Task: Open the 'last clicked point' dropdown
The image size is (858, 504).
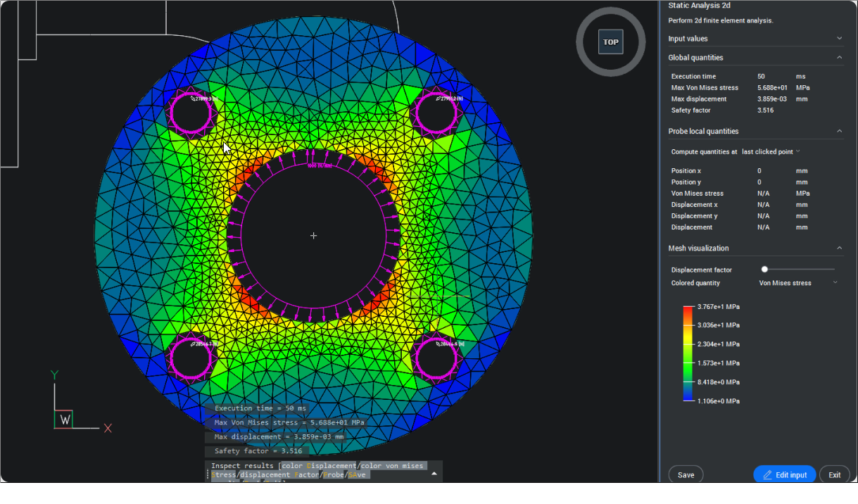Action: [771, 152]
